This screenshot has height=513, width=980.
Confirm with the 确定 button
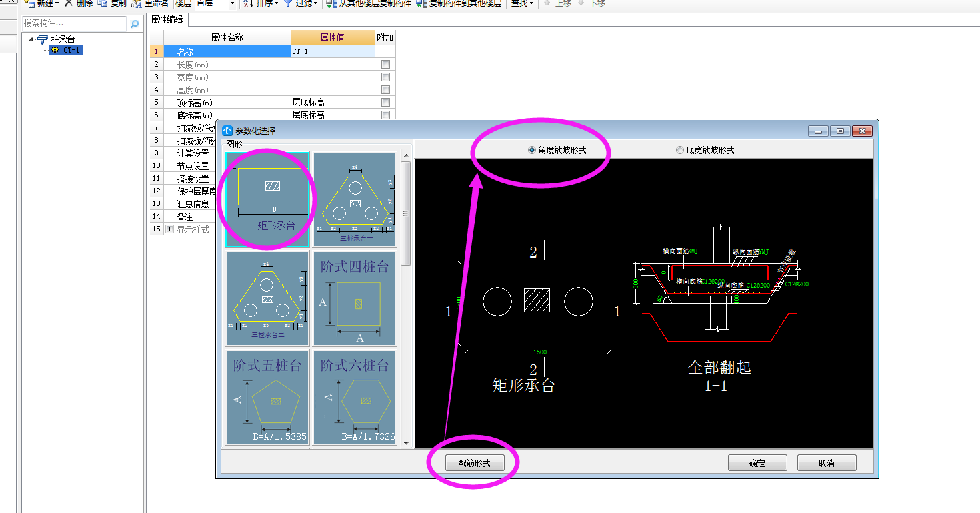[x=757, y=463]
